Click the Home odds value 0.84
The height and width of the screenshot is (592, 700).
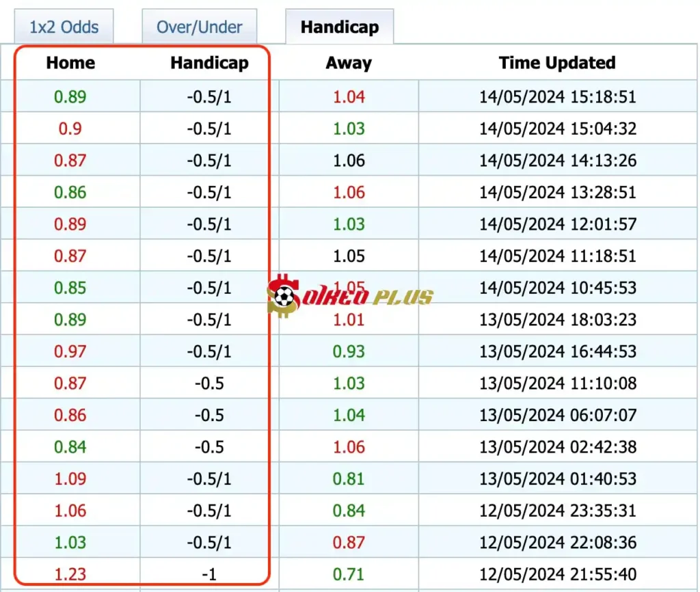(70, 447)
